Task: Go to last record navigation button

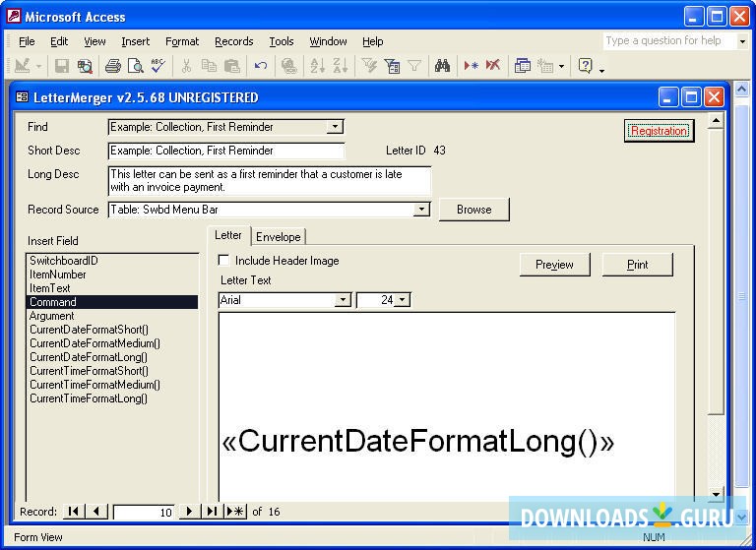Action: [212, 511]
